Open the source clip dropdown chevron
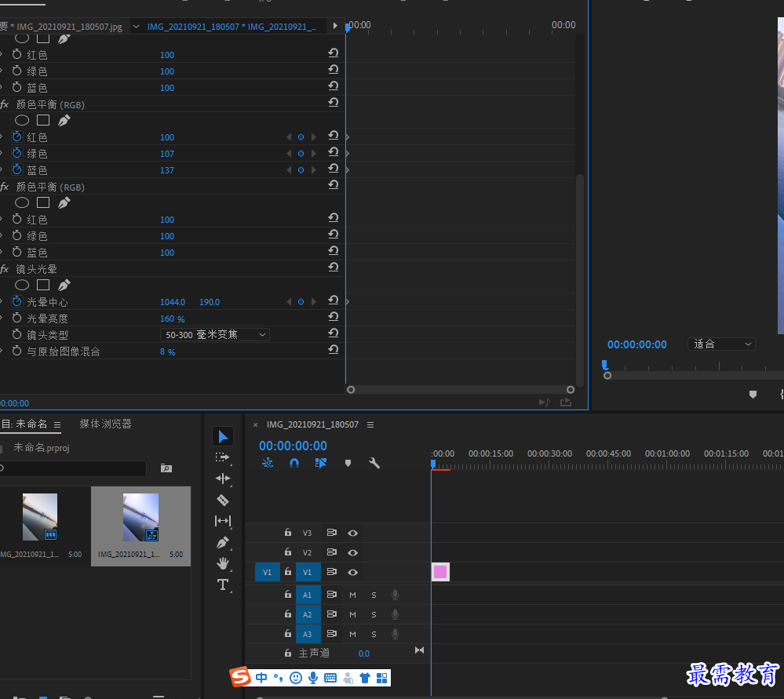This screenshot has width=784, height=699. tap(136, 27)
